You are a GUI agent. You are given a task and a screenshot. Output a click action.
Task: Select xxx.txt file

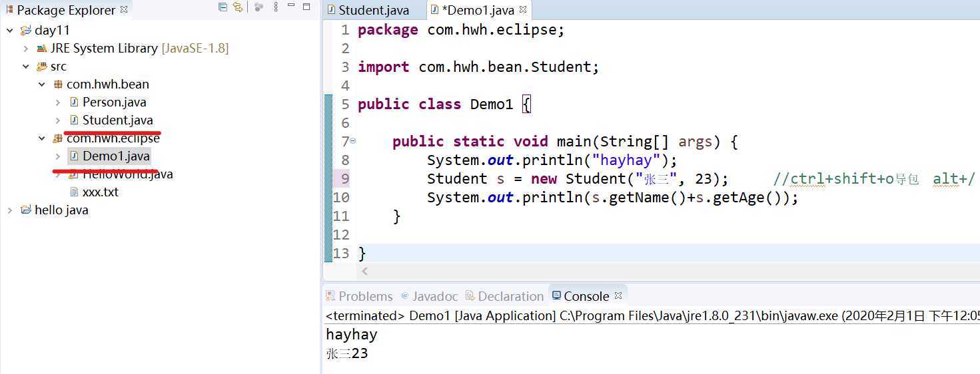coord(101,192)
